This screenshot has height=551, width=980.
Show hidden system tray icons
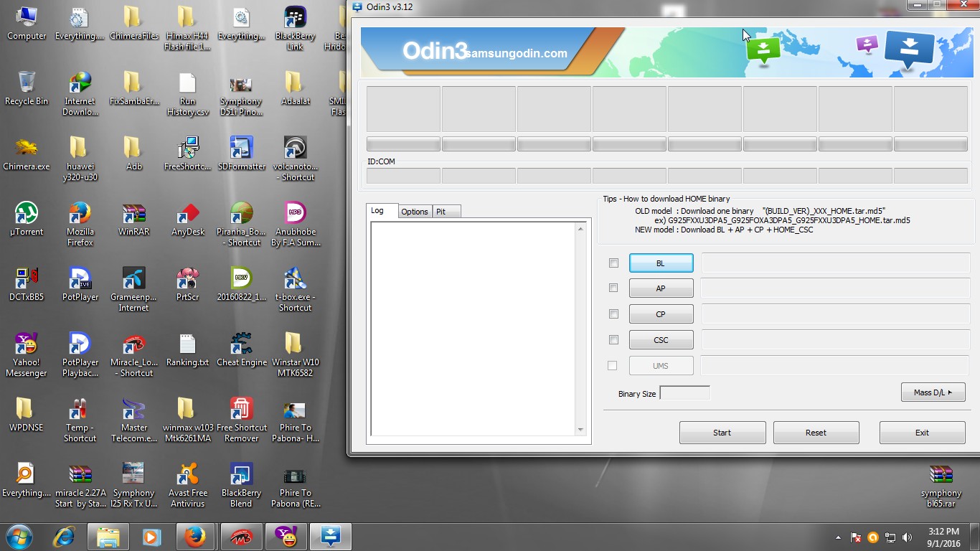tap(838, 537)
